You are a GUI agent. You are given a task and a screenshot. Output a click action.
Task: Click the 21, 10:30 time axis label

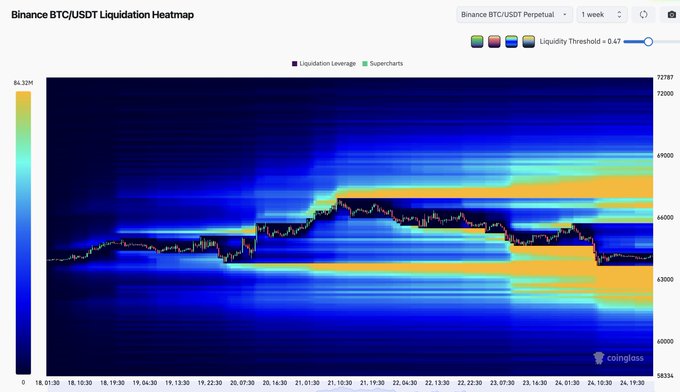pos(340,383)
